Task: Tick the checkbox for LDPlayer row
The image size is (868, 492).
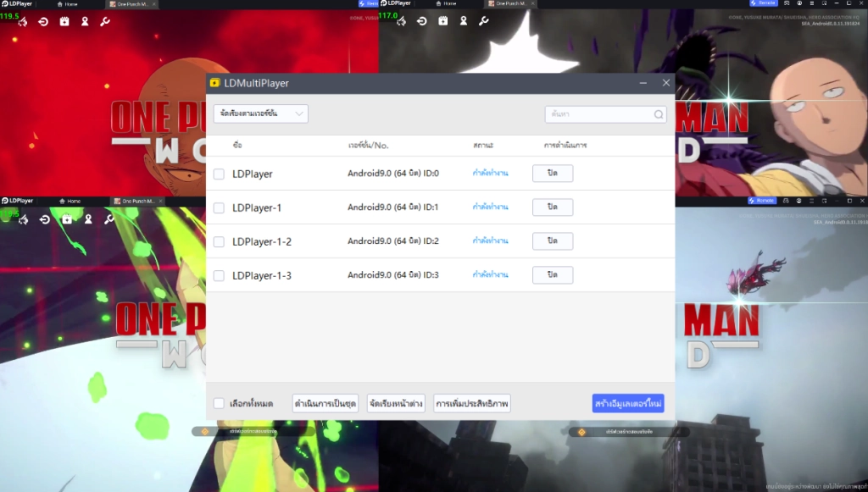Action: (x=219, y=174)
